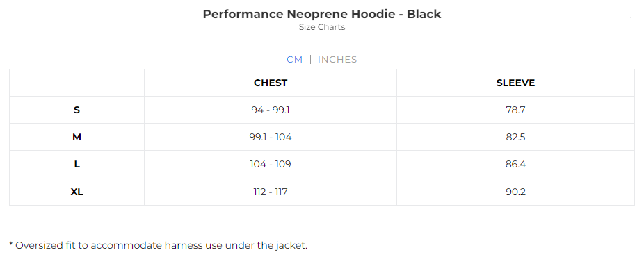Screen dimensions: 644x266
Task: Click chest value 104 - 109
Action: coord(271,165)
